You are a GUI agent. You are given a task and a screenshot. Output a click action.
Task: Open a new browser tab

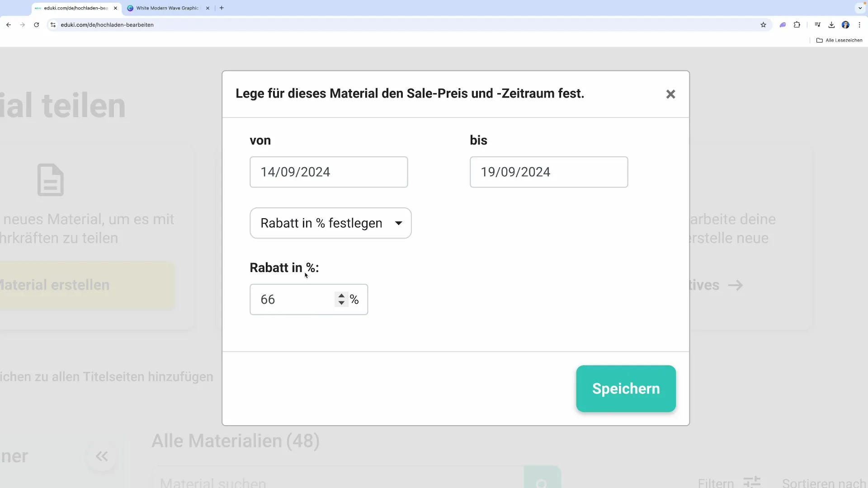coord(222,8)
